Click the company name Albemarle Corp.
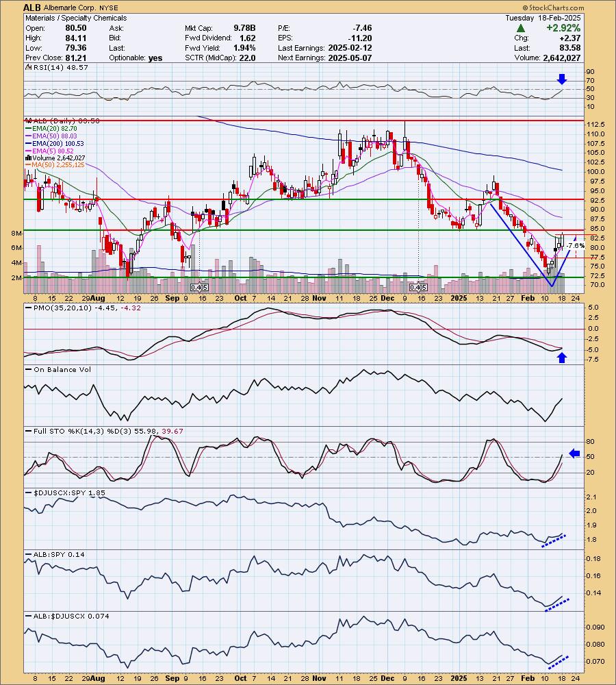616x685 pixels. [68, 8]
